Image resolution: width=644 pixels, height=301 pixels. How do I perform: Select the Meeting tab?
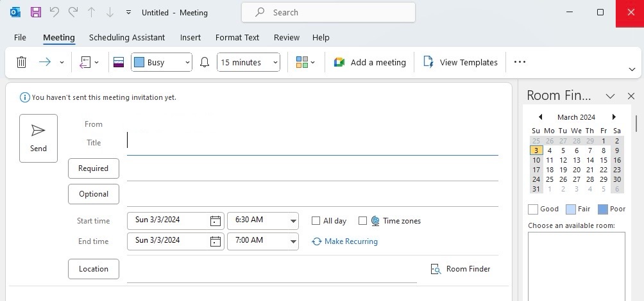(x=59, y=37)
